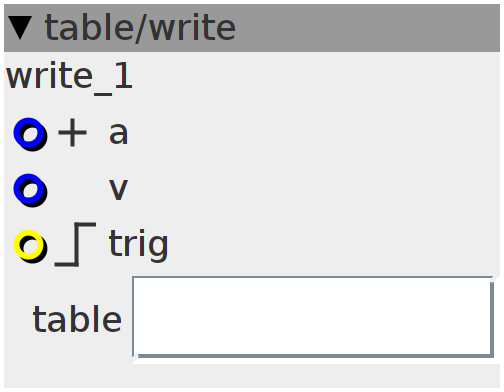Click the header area right of table/write
Viewport: 504px width, 392px height.
(x=367, y=28)
